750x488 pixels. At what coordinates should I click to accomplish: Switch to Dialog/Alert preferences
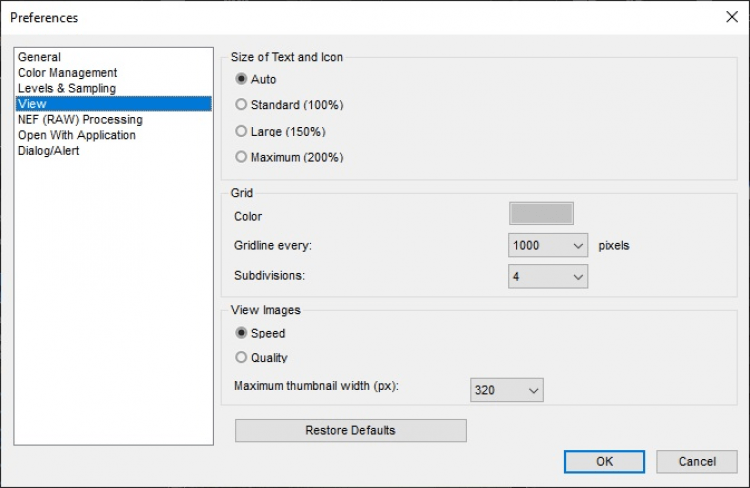(x=49, y=151)
